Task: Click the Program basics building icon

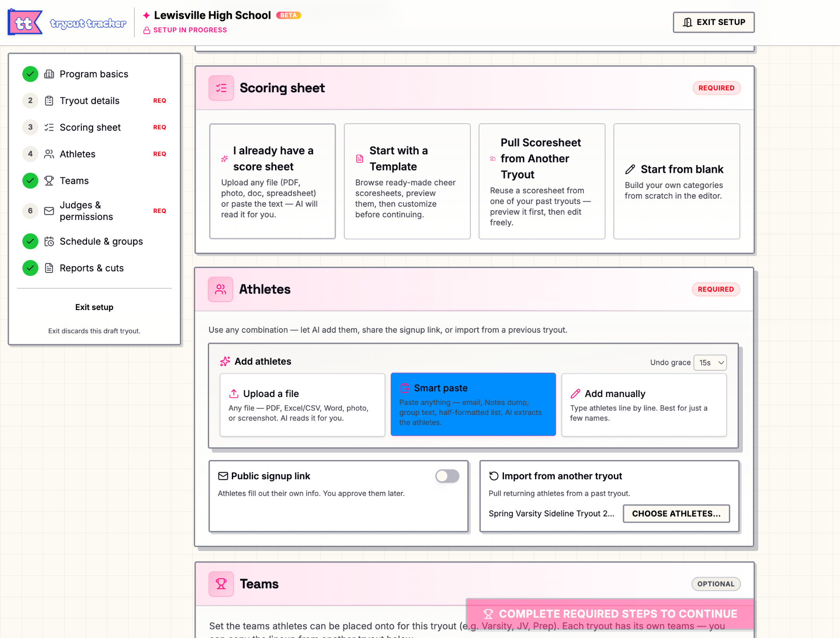Action: pos(49,74)
